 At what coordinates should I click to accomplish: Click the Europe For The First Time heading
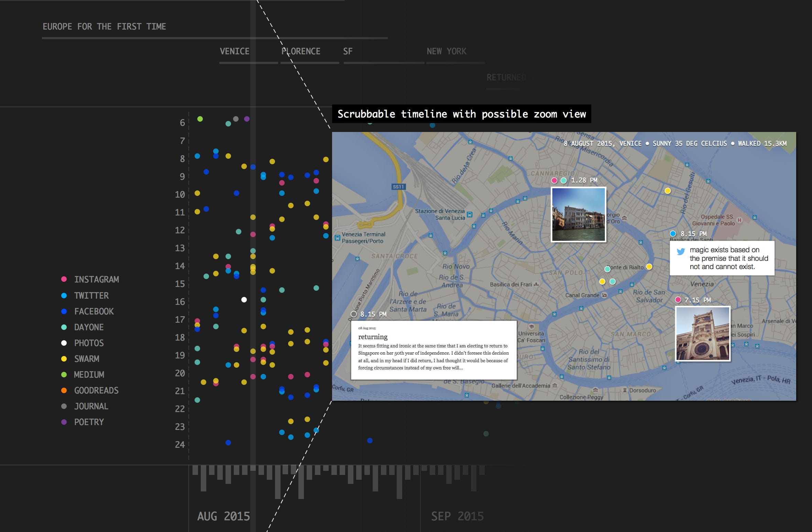click(104, 26)
